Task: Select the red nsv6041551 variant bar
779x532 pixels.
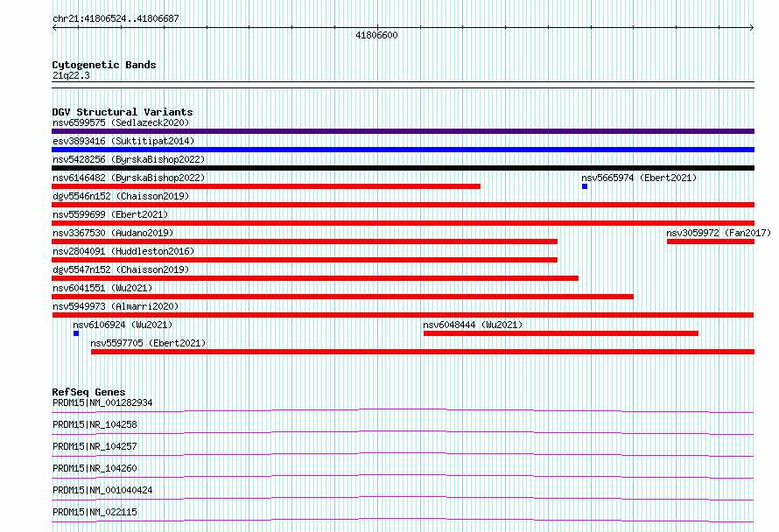Action: click(343, 297)
